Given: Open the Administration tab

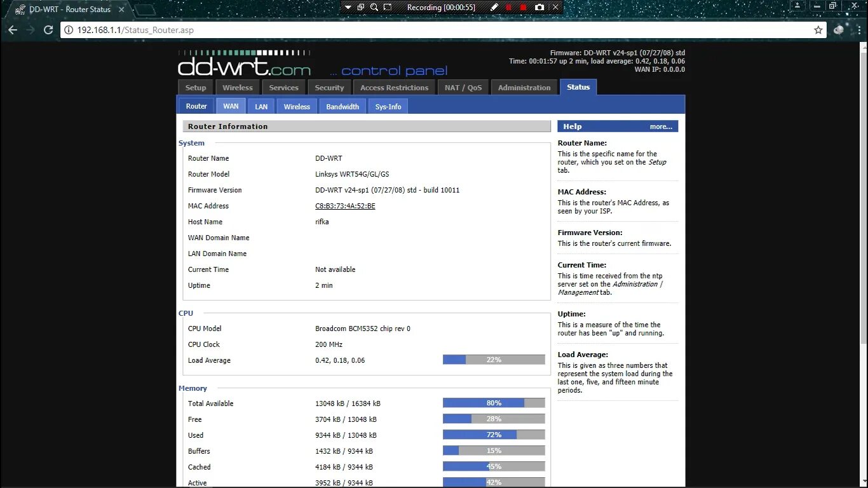Looking at the screenshot, I should (524, 88).
